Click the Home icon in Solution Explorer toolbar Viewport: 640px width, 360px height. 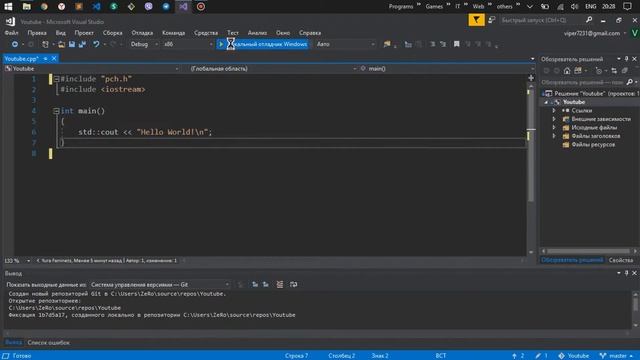(567, 71)
